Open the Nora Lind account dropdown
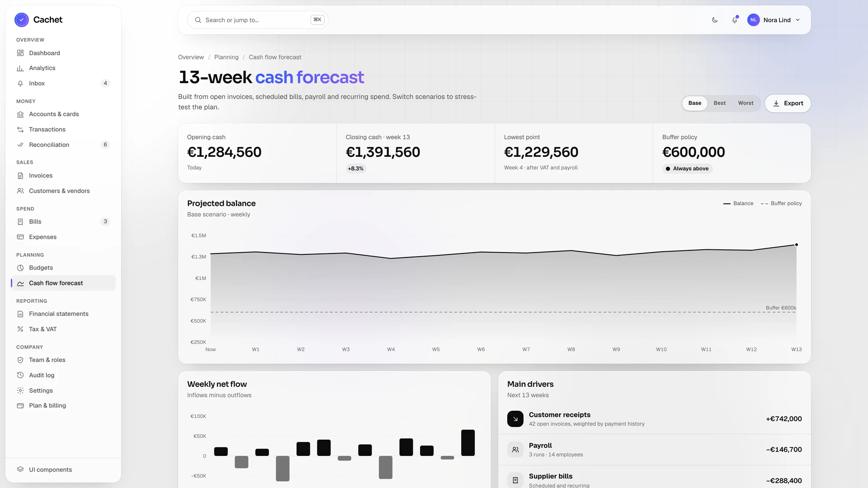This screenshot has width=868, height=488. click(x=774, y=20)
